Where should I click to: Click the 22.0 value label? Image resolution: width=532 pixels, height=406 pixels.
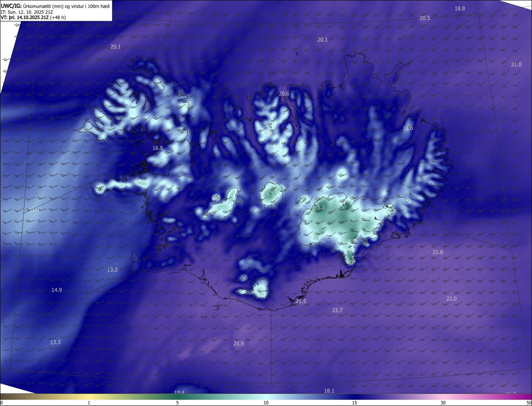tap(451, 299)
